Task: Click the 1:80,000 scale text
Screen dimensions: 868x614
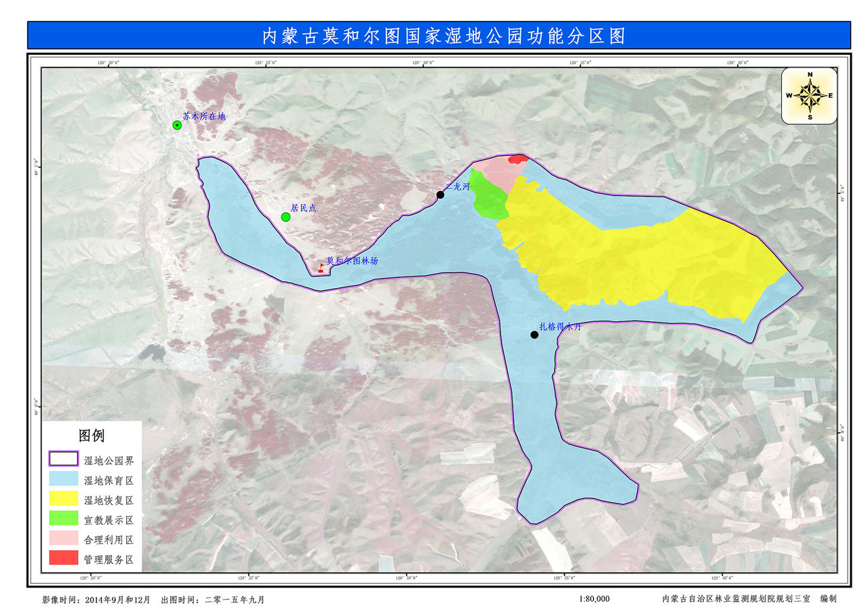Action: (595, 599)
